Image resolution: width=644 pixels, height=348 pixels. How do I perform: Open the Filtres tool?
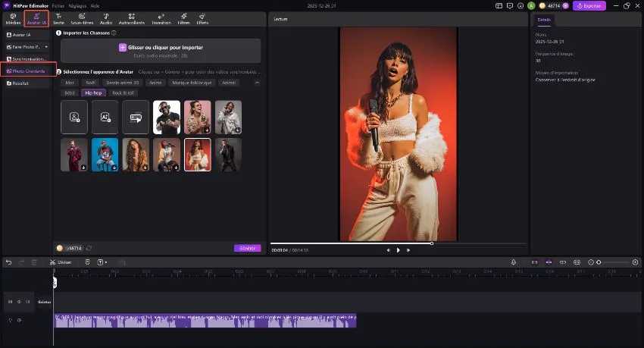[x=183, y=19]
